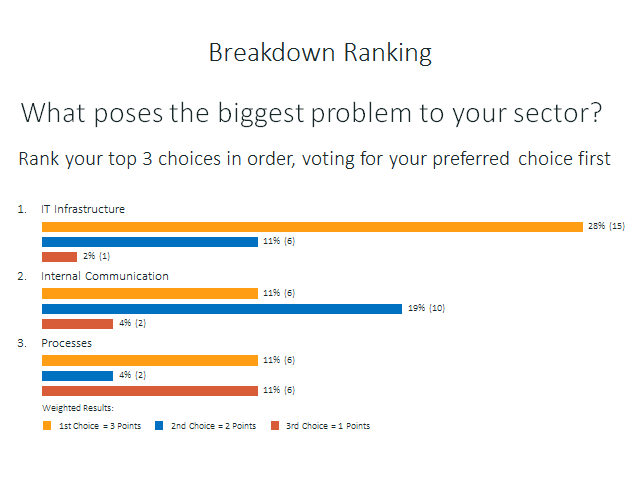Image resolution: width=636 pixels, height=477 pixels.
Task: Click the biggest problem question heading
Action: click(311, 113)
